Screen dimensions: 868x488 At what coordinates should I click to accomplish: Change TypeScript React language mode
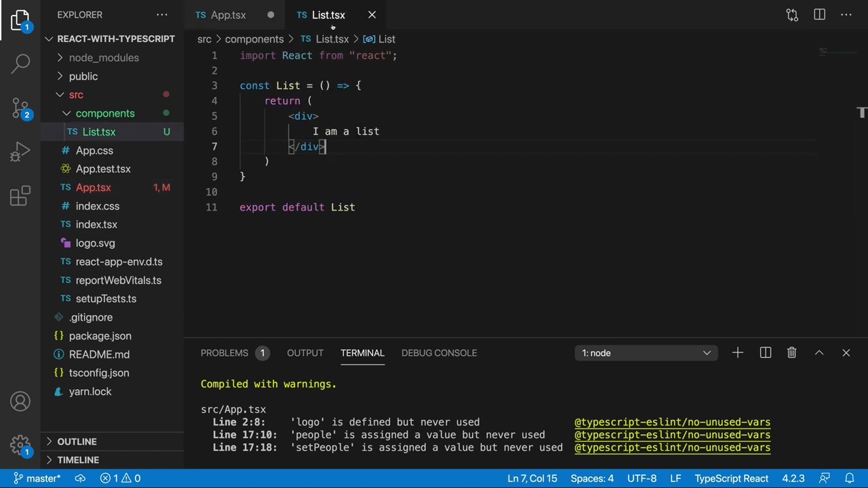[x=731, y=478]
